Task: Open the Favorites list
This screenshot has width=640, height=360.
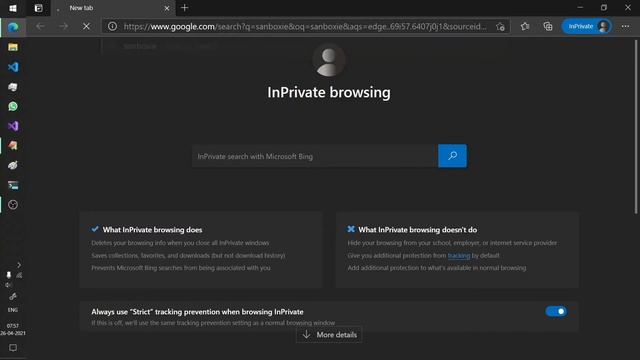Action: [x=525, y=27]
